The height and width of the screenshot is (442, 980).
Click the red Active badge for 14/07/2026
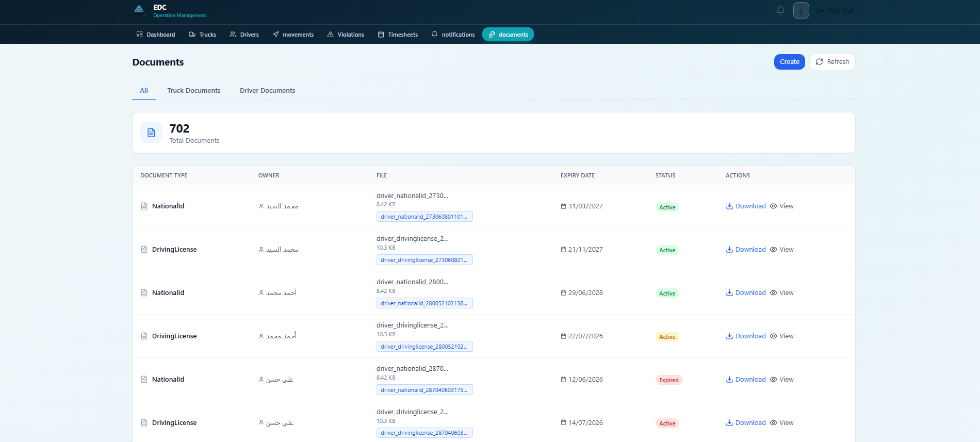[667, 423]
